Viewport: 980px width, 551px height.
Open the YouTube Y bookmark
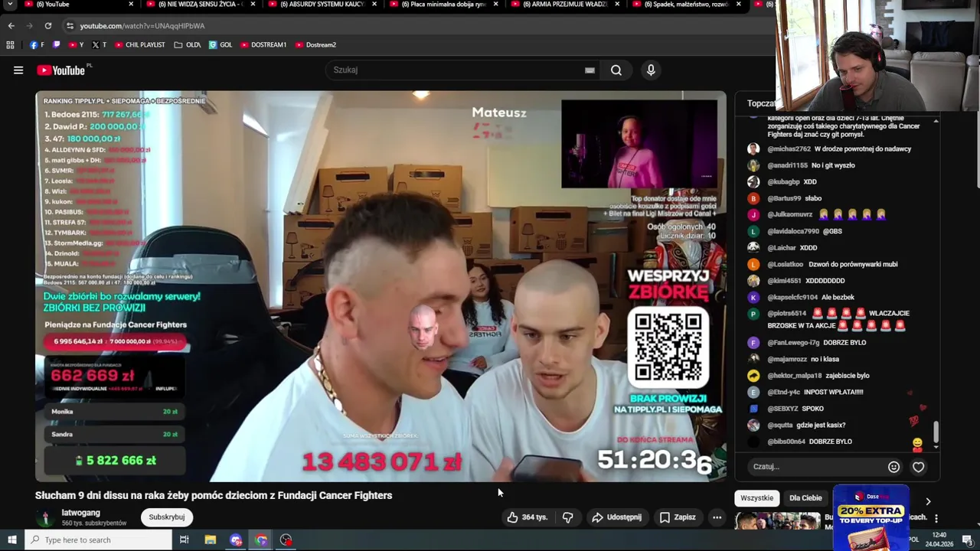tap(76, 45)
